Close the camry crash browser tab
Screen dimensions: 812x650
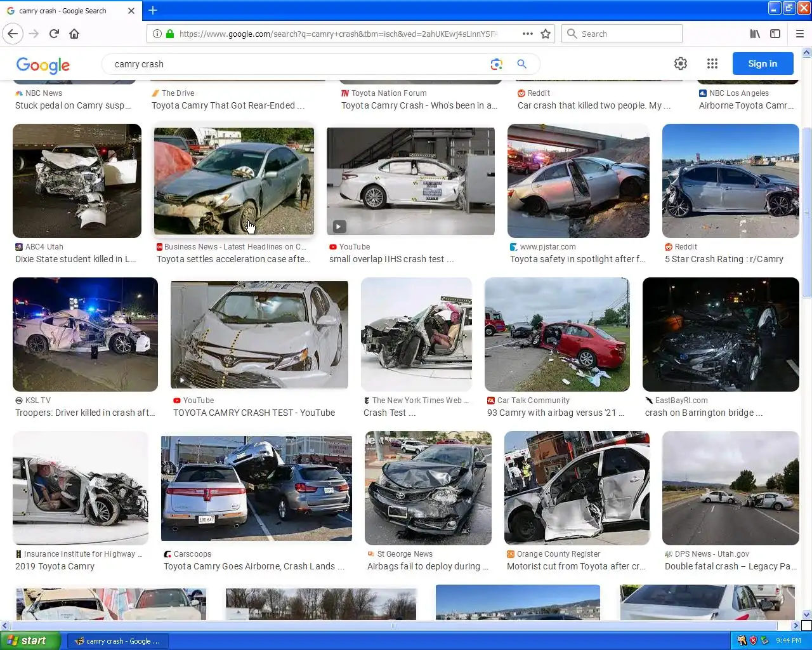coord(131,11)
